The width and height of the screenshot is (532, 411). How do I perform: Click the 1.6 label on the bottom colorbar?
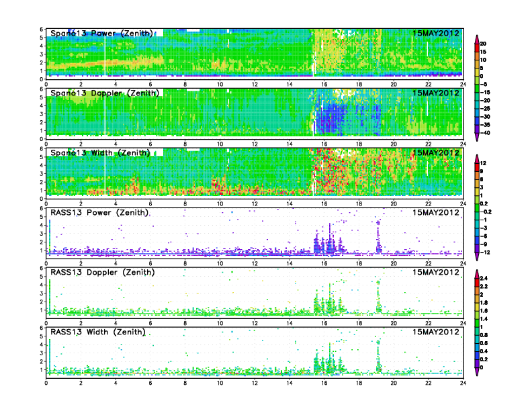[484, 311]
